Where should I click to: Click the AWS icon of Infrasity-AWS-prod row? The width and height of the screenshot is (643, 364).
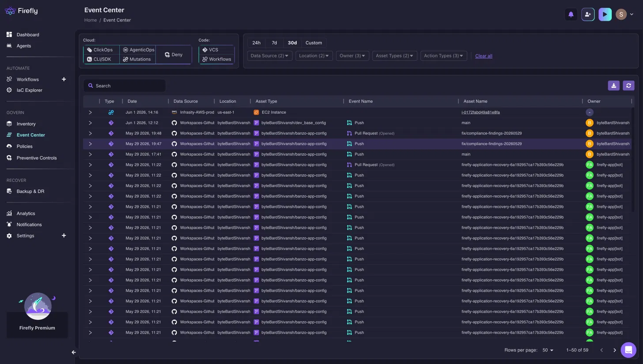174,112
